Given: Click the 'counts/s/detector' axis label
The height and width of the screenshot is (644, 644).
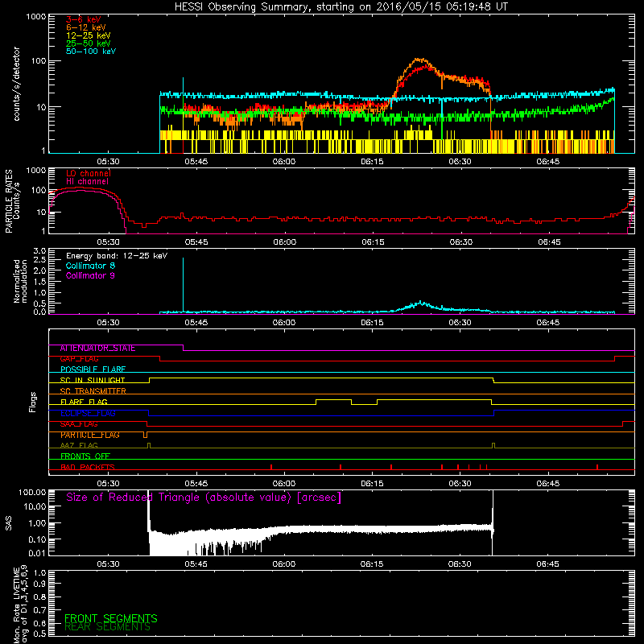Looking at the screenshot, I should pos(16,84).
